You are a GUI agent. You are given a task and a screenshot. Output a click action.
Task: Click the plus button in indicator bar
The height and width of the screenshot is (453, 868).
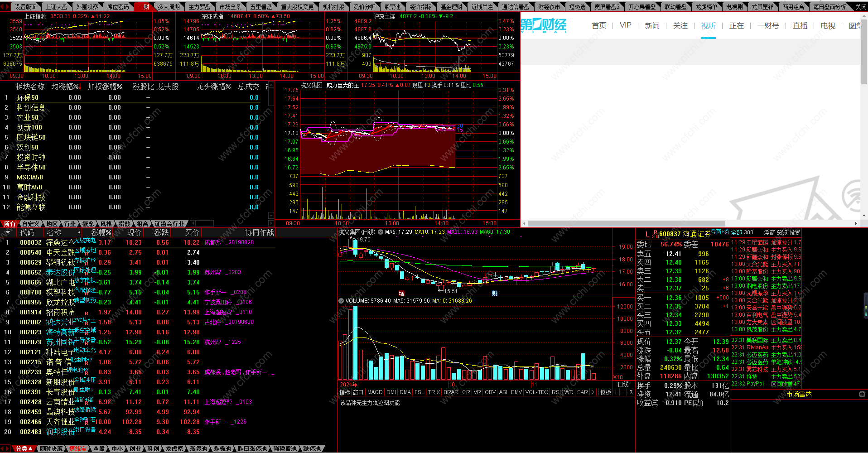pos(616,392)
